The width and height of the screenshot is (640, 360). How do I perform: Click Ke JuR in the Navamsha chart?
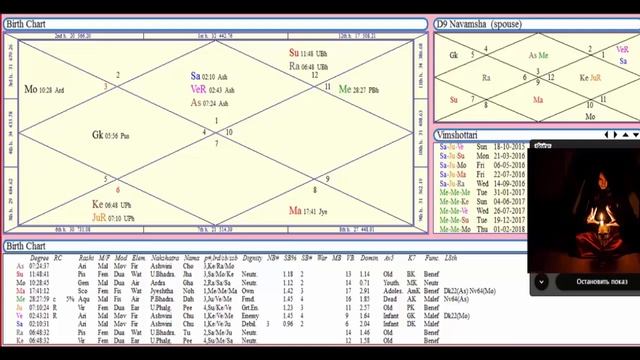(x=590, y=78)
